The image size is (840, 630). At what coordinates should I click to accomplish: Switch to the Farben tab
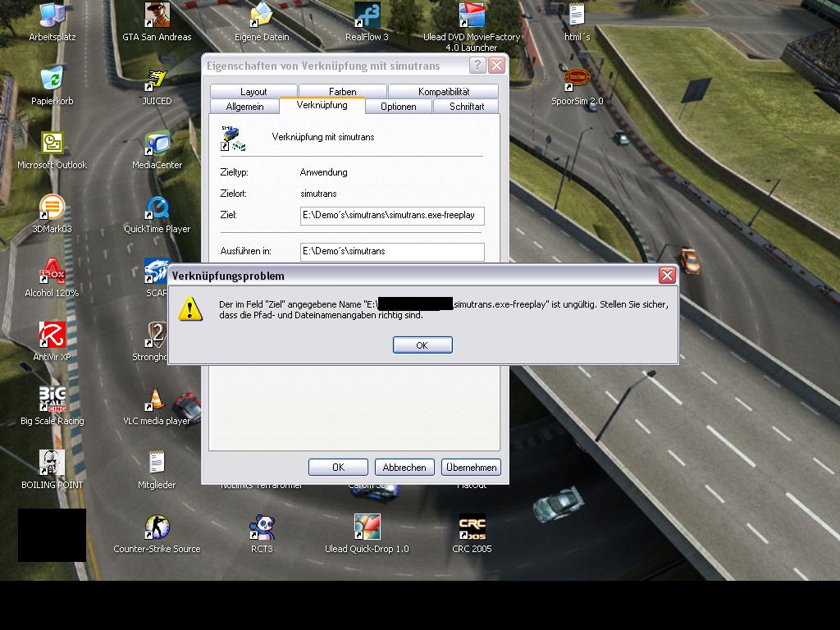pyautogui.click(x=343, y=92)
